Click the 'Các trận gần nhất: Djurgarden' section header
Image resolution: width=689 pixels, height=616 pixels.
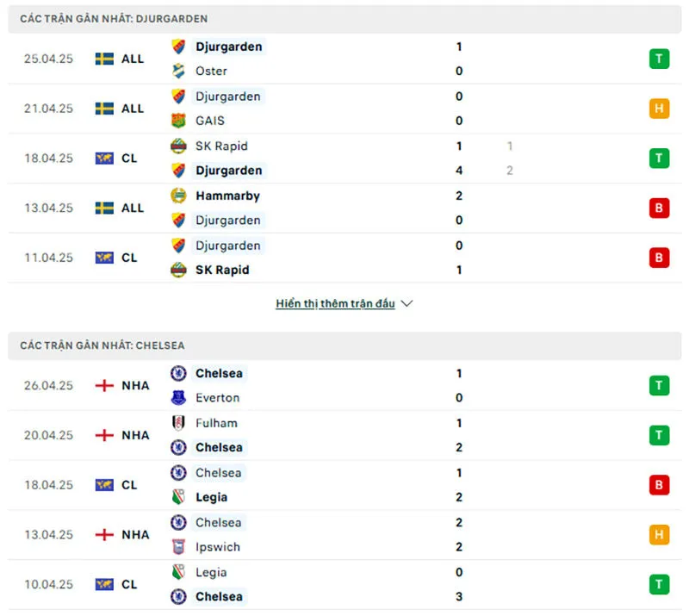[x=114, y=19]
